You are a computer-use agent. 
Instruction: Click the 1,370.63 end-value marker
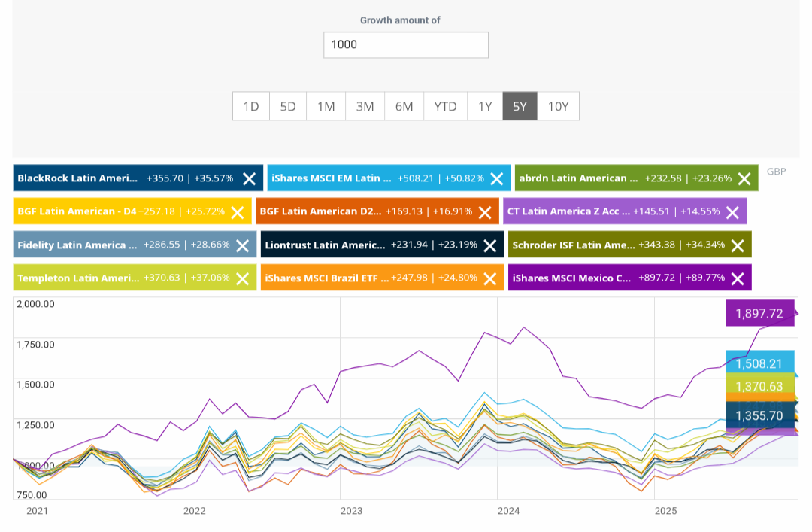759,385
